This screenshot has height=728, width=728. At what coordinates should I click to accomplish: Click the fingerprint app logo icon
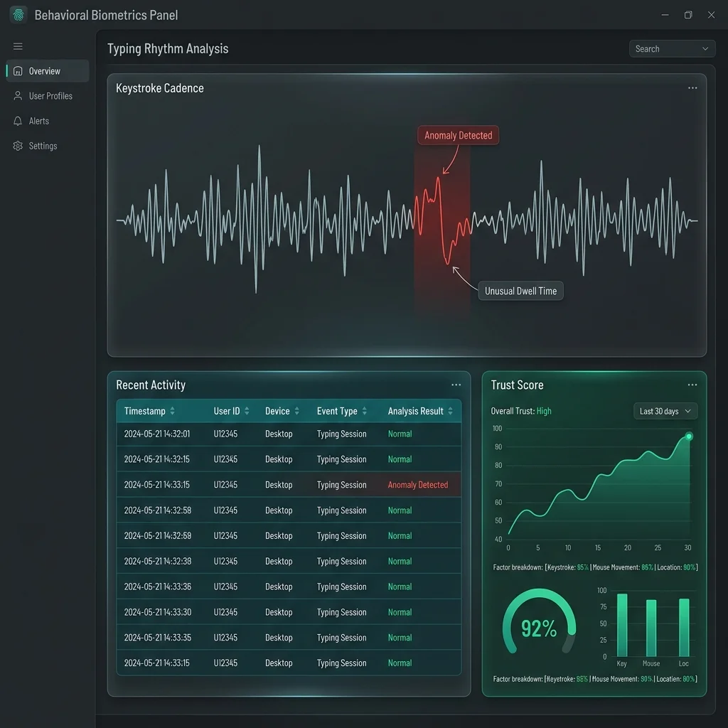18,15
